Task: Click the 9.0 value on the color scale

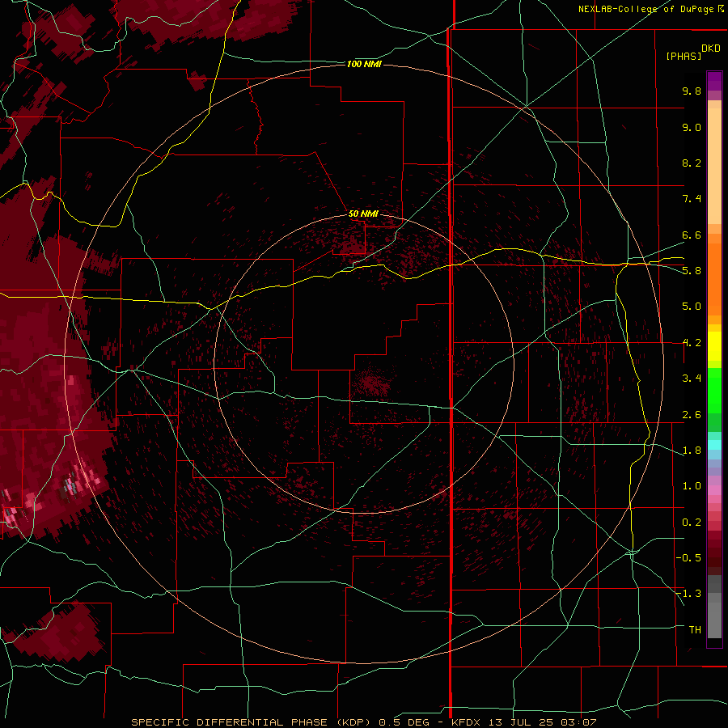Action: click(692, 127)
